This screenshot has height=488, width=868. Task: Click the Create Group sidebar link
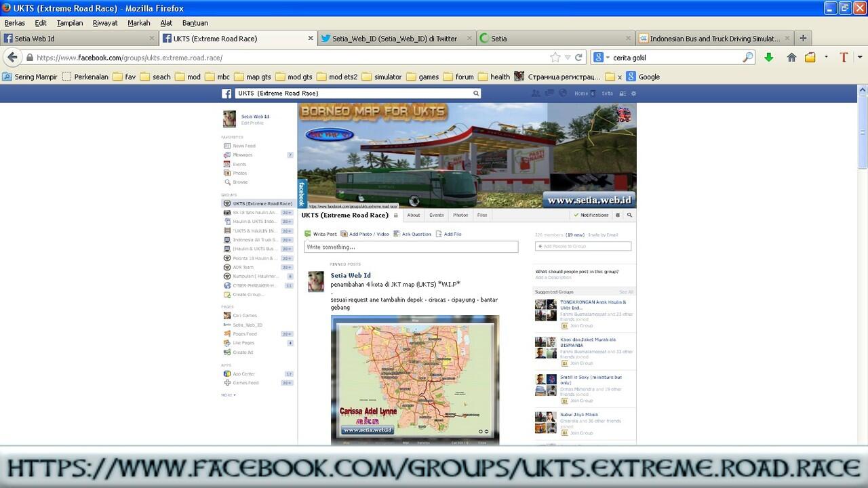click(244, 295)
